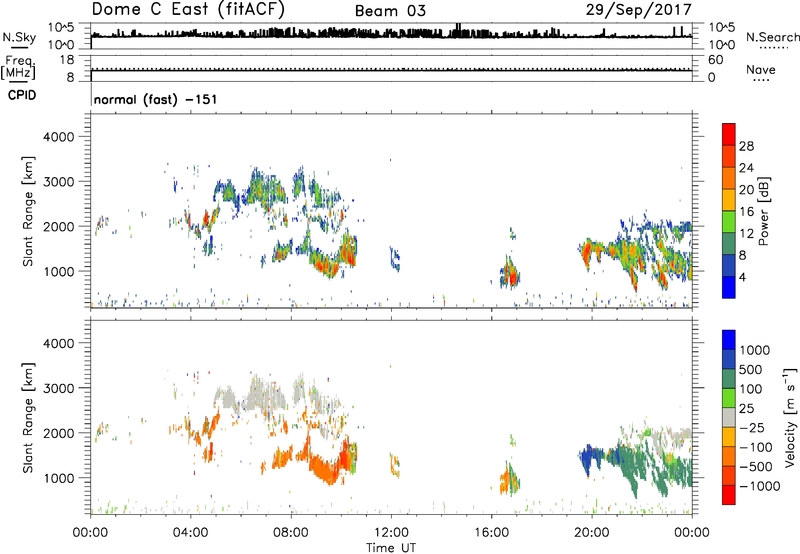This screenshot has width=800, height=554.
Task: Click the '28' power colorbar label
Action: [746, 146]
